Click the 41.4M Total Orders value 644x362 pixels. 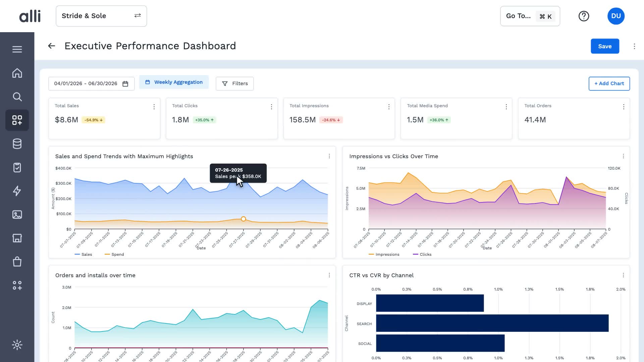(x=535, y=120)
